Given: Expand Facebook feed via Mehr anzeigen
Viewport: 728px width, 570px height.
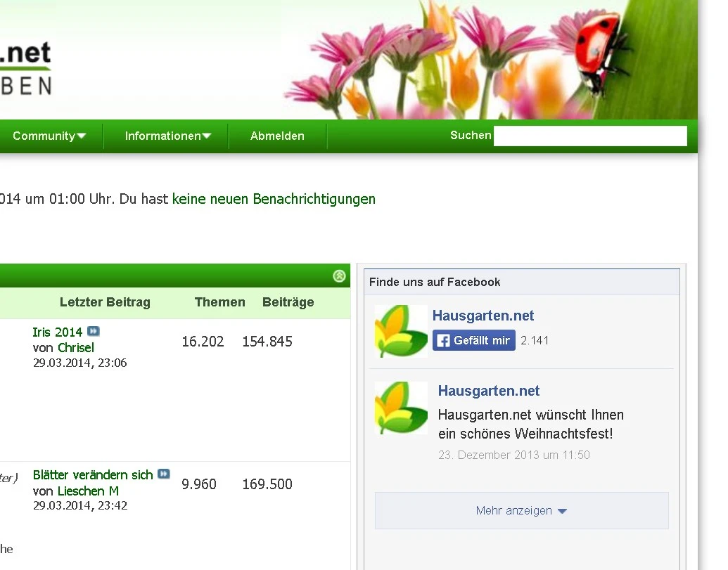Looking at the screenshot, I should tap(521, 511).
